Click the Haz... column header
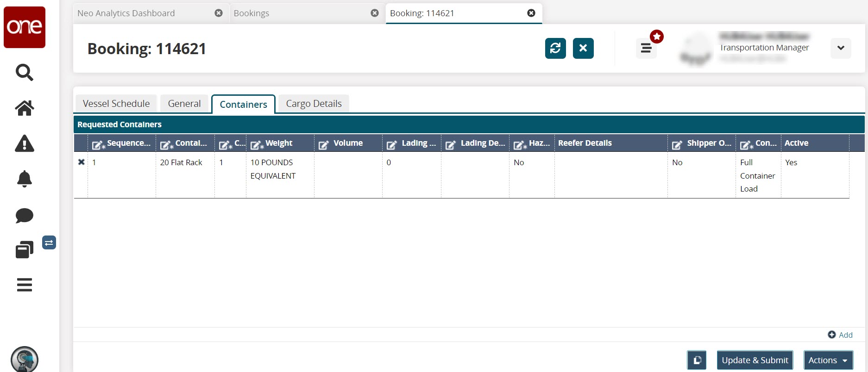 click(532, 143)
